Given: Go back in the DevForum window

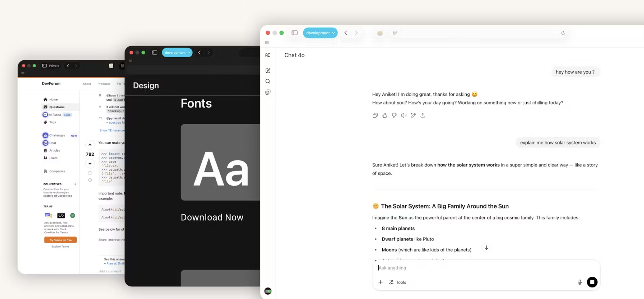Looking at the screenshot, I should coord(68,66).
